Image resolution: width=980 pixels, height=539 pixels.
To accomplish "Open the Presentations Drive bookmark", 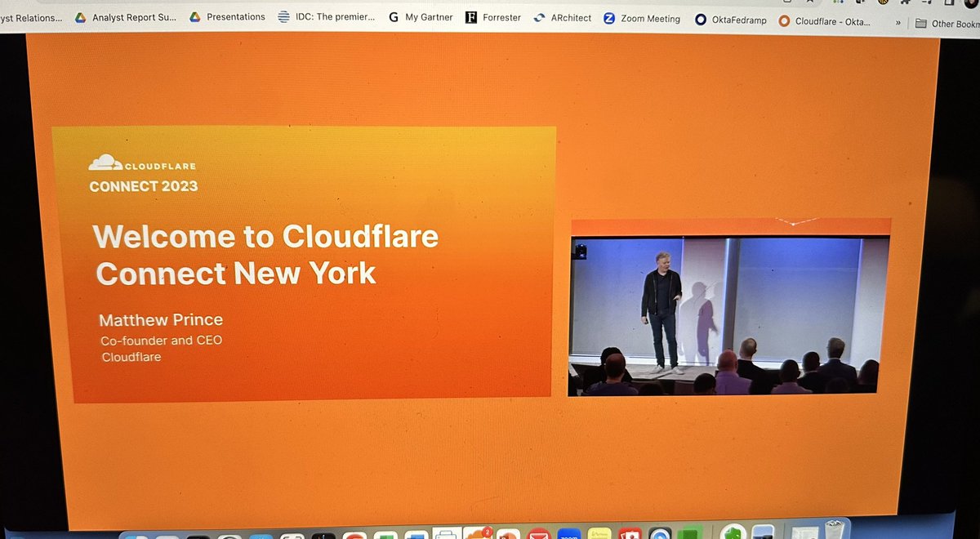I will (x=227, y=16).
